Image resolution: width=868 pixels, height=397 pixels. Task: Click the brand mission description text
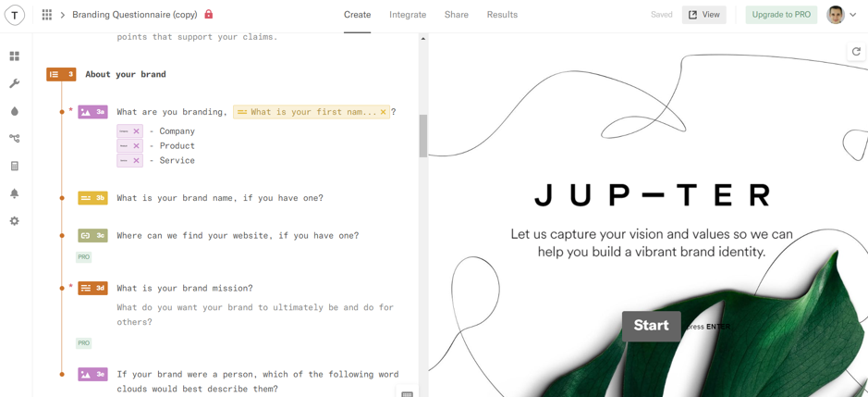tap(255, 315)
